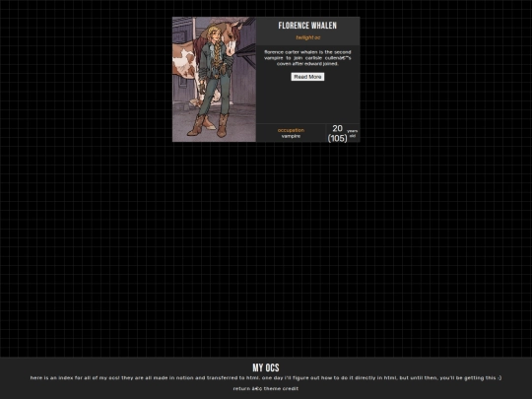Click the footer index description sentence
This screenshot has width=532, height=399.
point(266,377)
